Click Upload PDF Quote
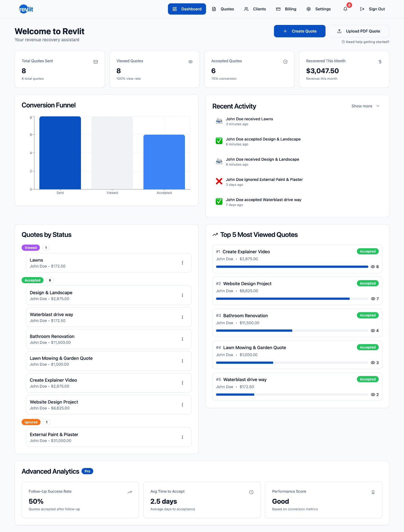The image size is (404, 532). tap(359, 31)
